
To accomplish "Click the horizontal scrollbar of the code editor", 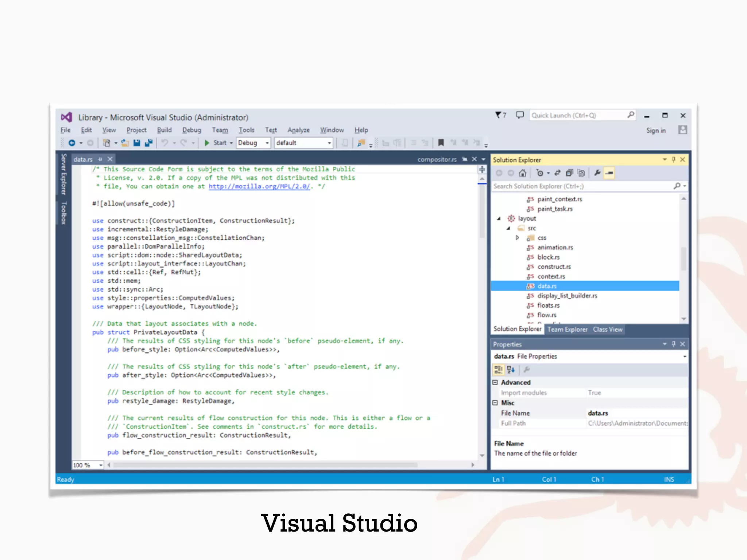I will (x=266, y=465).
